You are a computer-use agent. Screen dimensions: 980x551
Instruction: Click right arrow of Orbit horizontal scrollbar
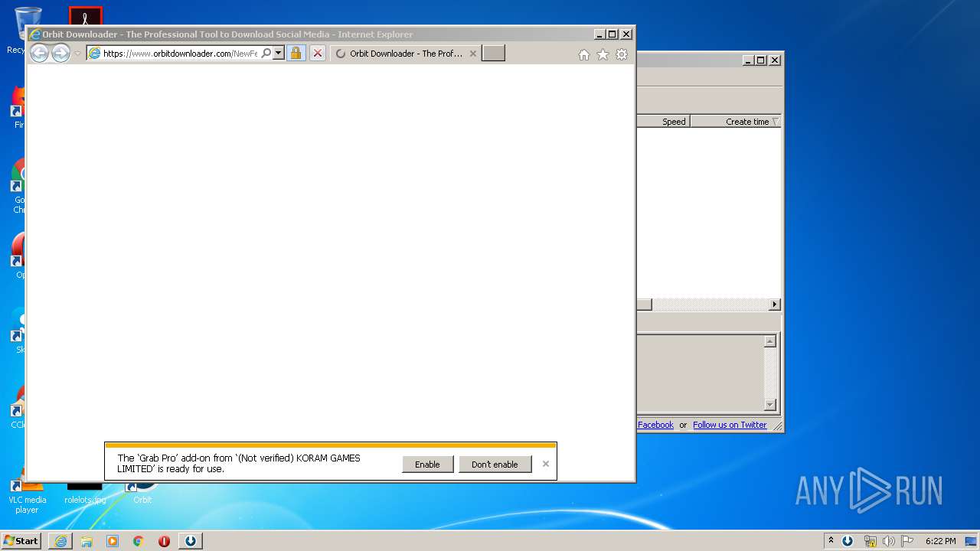pyautogui.click(x=775, y=305)
